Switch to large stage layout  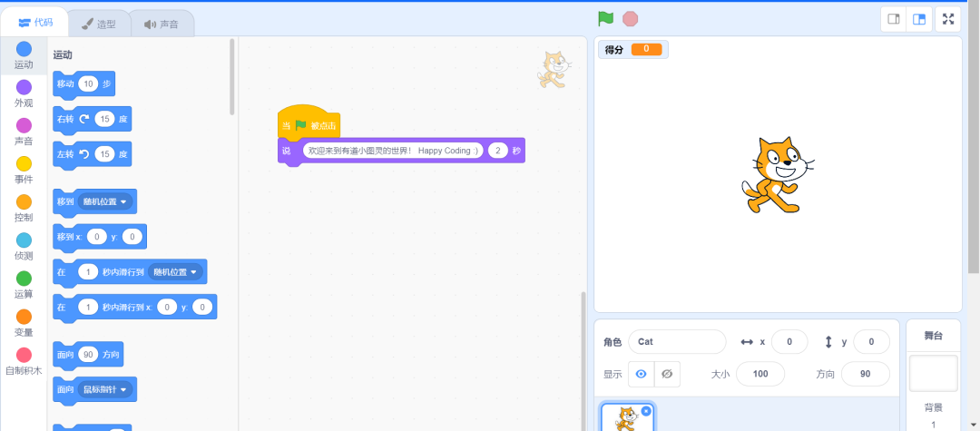pos(918,19)
